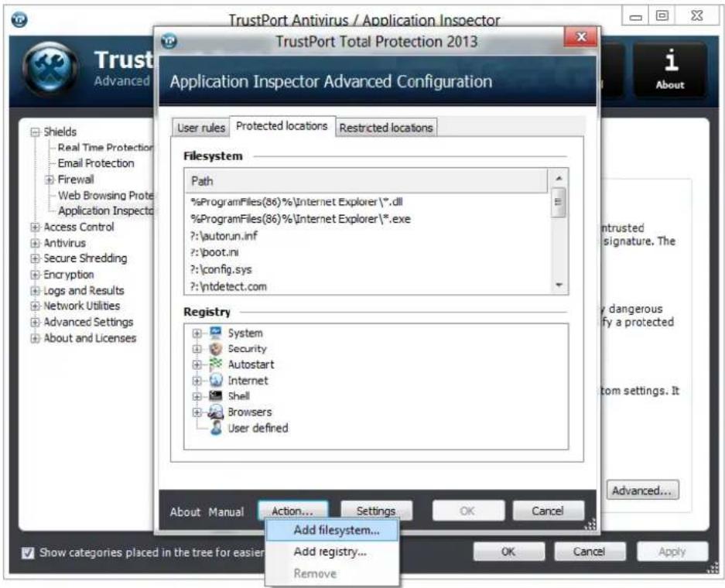The image size is (725, 588).
Task: Expand the Shell registry node
Action: click(197, 397)
